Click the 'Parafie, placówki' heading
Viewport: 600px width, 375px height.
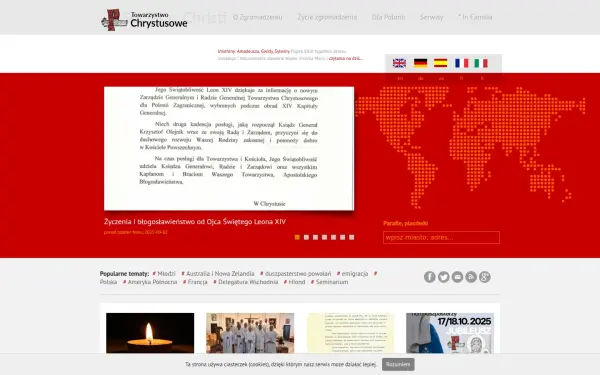click(406, 223)
